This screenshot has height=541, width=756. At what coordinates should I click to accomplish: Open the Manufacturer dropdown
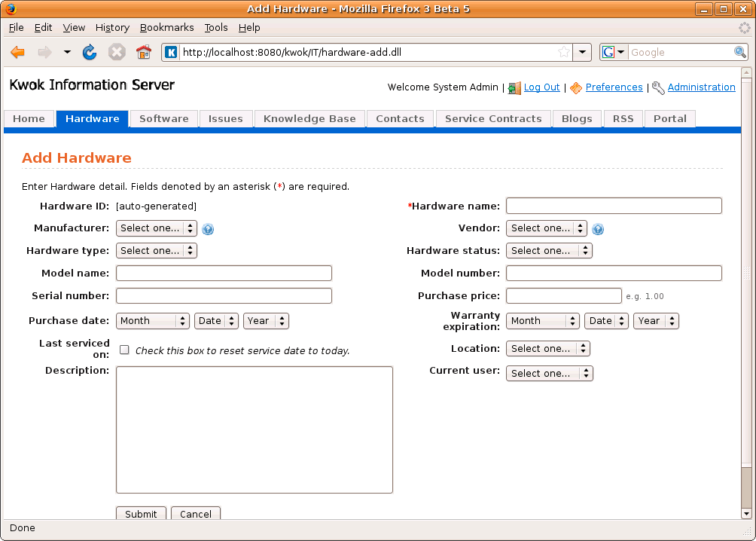pyautogui.click(x=156, y=228)
